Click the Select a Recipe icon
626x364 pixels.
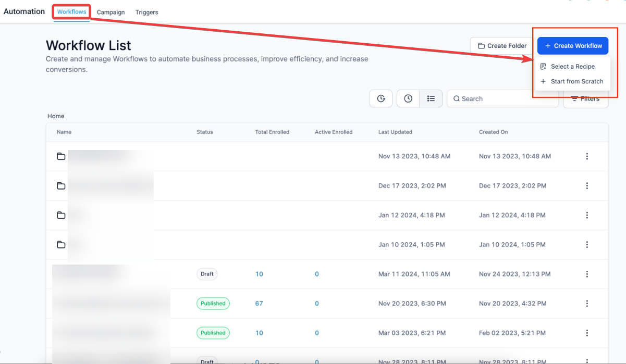[x=544, y=66]
